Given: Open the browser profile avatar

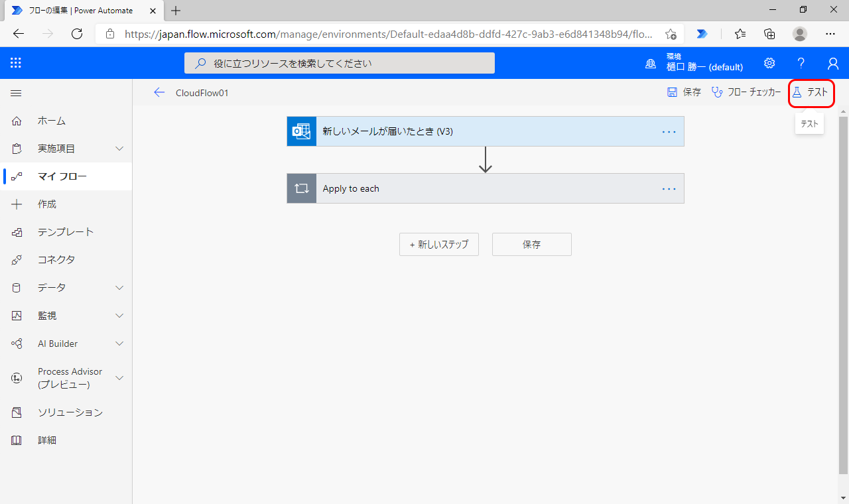Looking at the screenshot, I should point(800,34).
